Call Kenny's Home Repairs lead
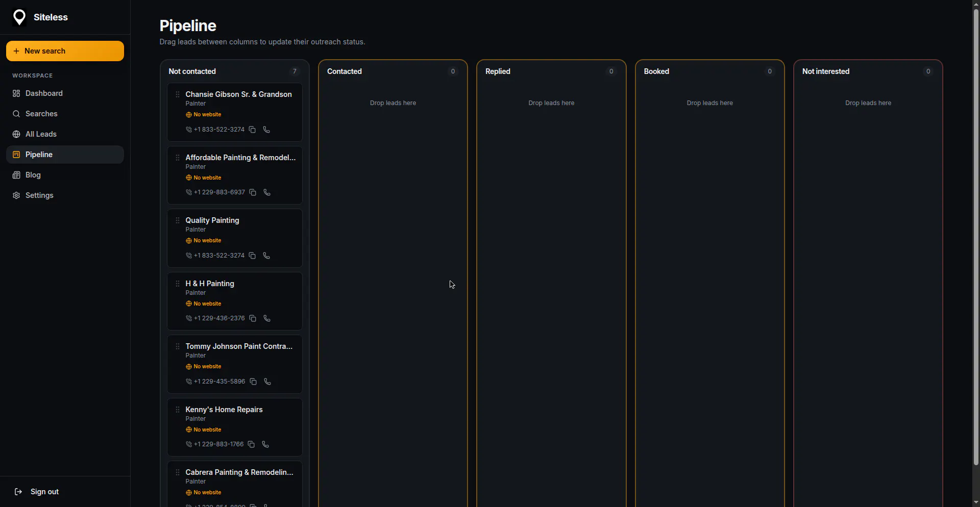This screenshot has height=507, width=980. 265,444
